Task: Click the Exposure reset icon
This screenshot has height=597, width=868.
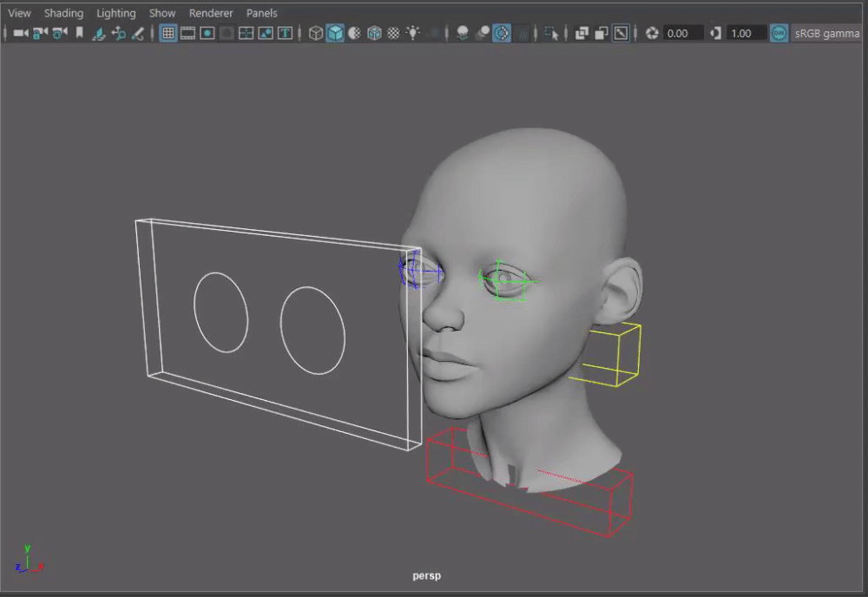Action: point(652,33)
